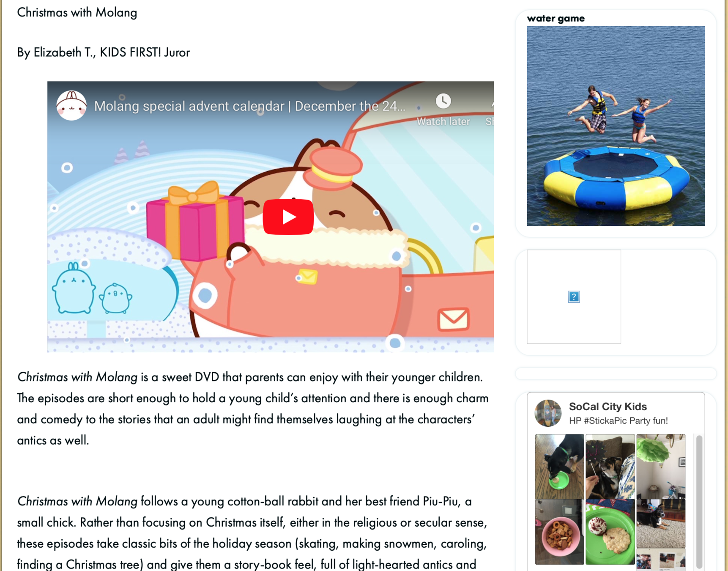The image size is (728, 571).
Task: Play the Molang advent calendar video
Action: (288, 217)
